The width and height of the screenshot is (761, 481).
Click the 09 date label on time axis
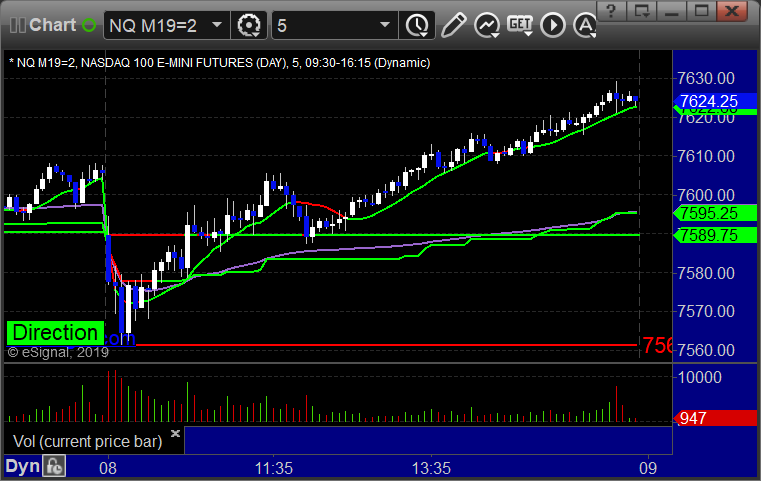point(648,468)
